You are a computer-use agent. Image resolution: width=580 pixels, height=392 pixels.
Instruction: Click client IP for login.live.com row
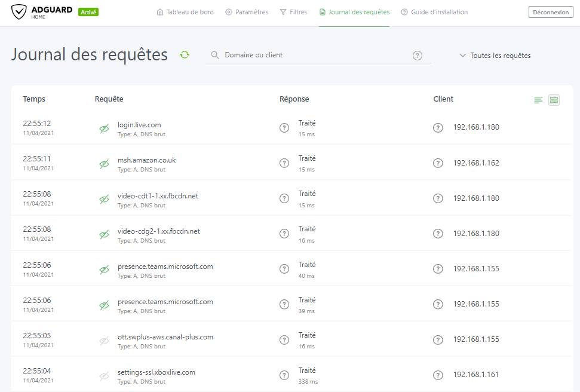[x=476, y=127]
